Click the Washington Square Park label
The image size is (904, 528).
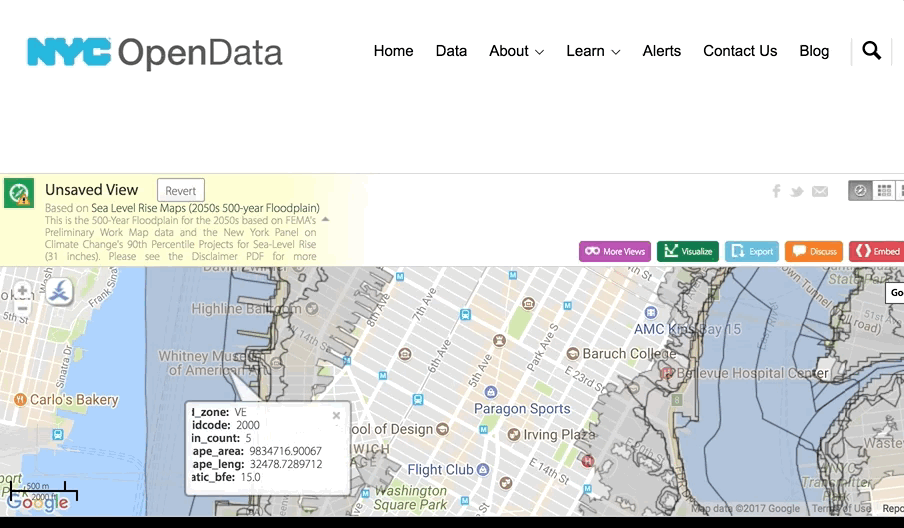[410, 498]
